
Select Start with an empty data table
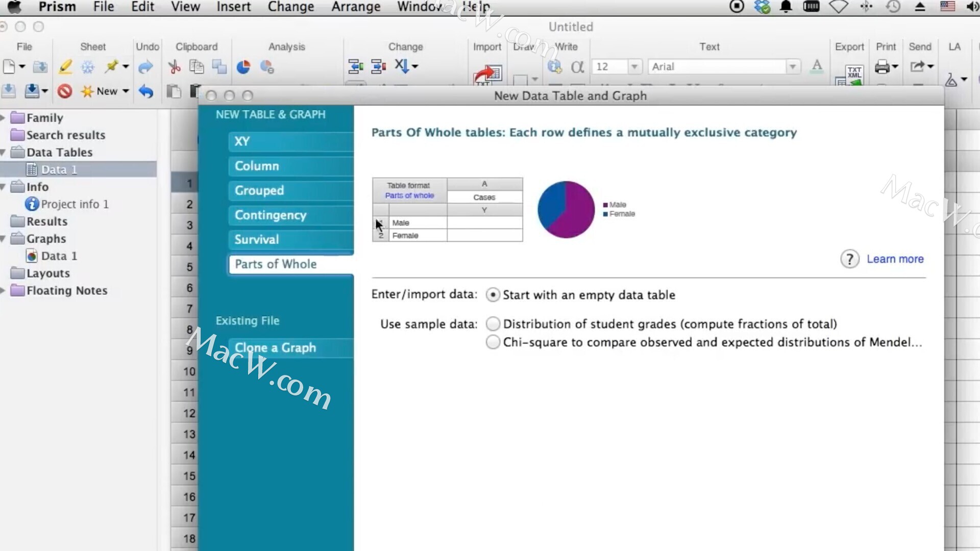(x=493, y=295)
